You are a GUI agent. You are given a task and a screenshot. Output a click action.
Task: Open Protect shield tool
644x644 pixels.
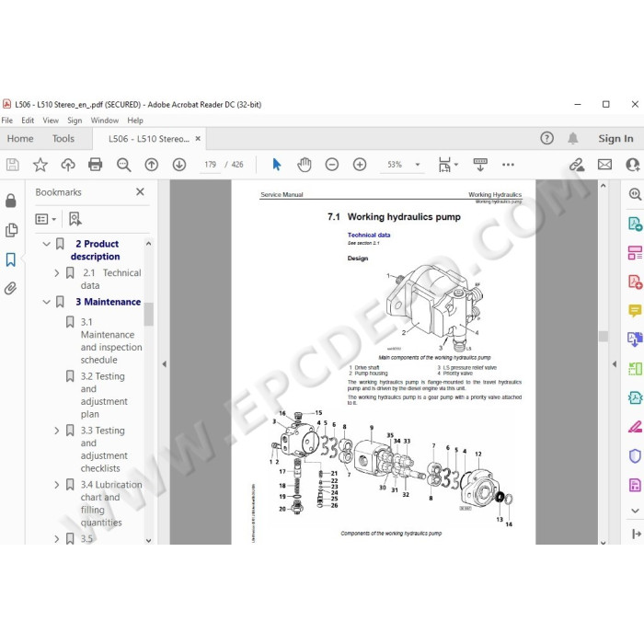pyautogui.click(x=635, y=456)
